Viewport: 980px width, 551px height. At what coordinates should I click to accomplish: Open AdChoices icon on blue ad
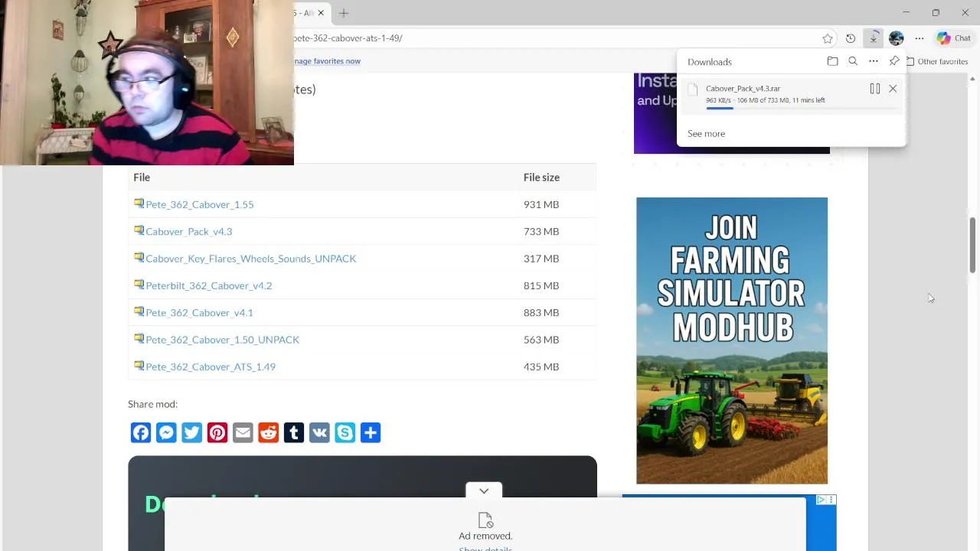pos(821,500)
